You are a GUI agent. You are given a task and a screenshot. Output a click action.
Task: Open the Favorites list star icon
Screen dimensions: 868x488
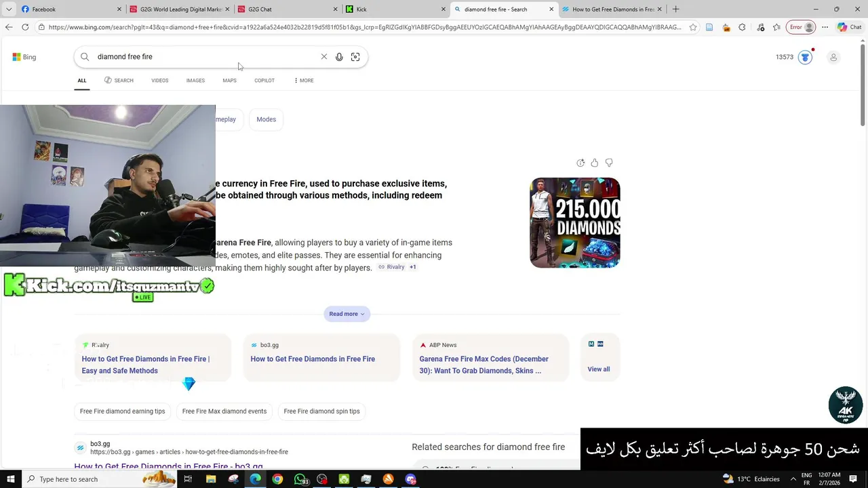coord(776,27)
